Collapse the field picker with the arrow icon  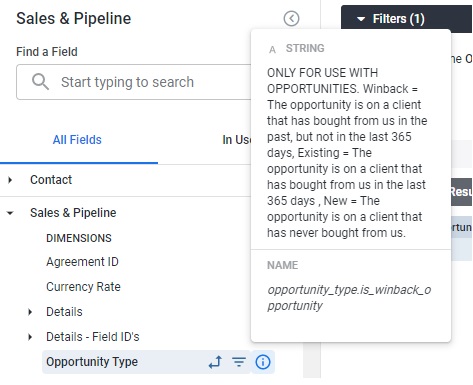291,19
